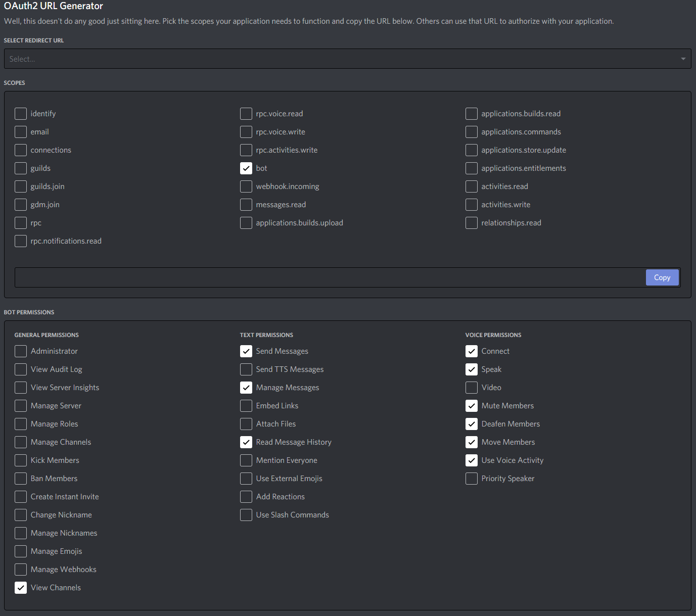Enable the guilds scope
Viewport: 696px width, 616px height.
pyautogui.click(x=20, y=168)
